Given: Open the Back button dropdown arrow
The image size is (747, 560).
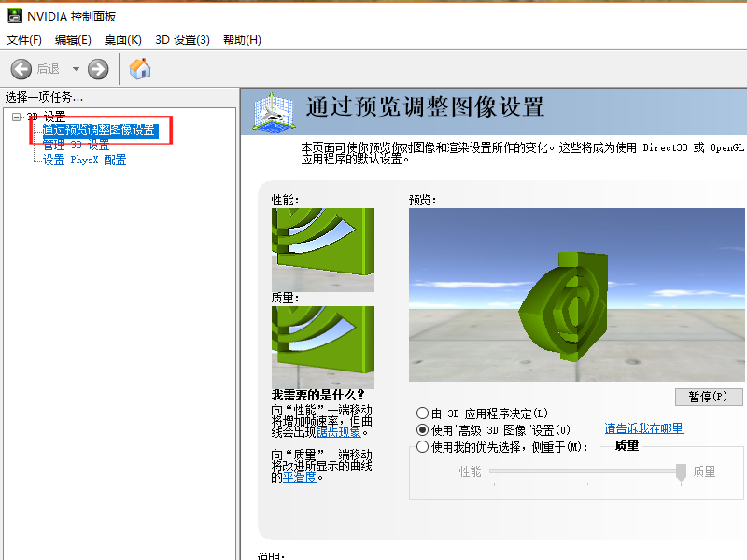Looking at the screenshot, I should [76, 68].
